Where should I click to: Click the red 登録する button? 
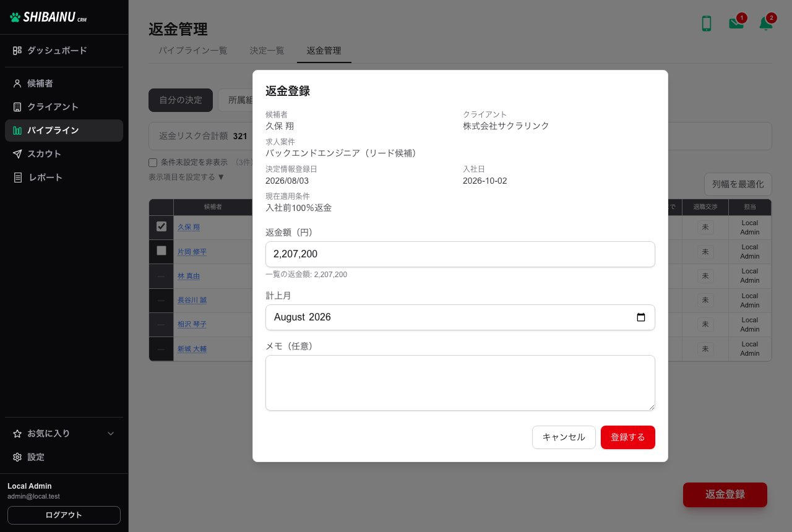tap(628, 437)
